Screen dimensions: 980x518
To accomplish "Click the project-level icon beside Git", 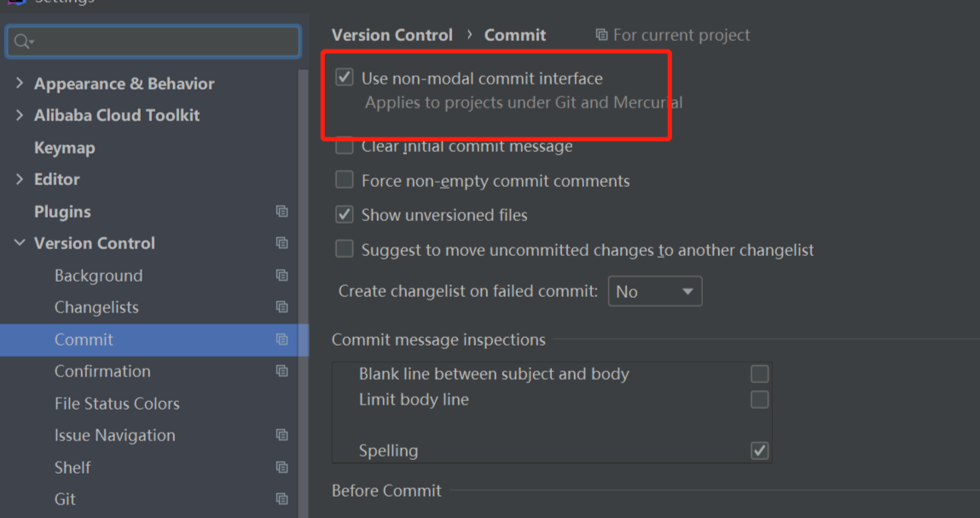I will pos(281,498).
